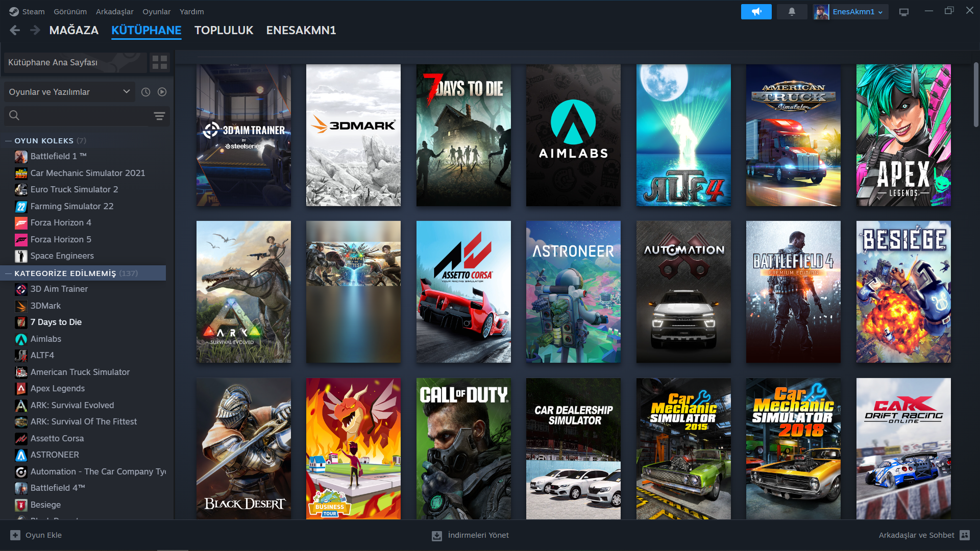Open the friends chat grid icon
Screen dimensions: 980x551
tap(964, 535)
